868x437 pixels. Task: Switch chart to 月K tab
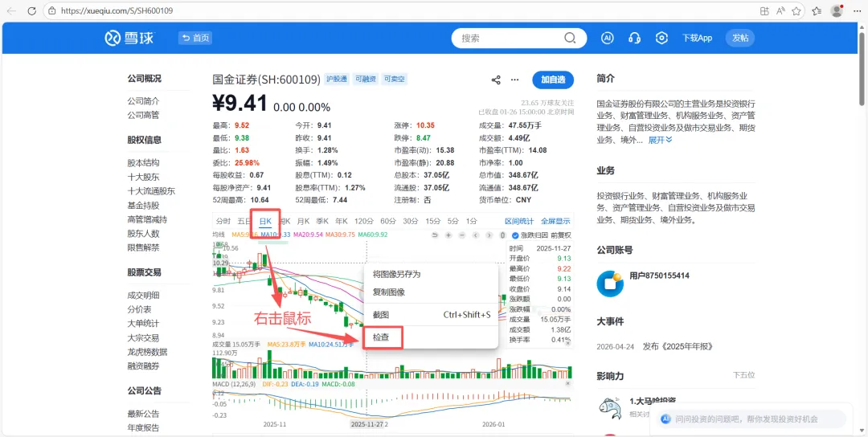[x=303, y=221]
